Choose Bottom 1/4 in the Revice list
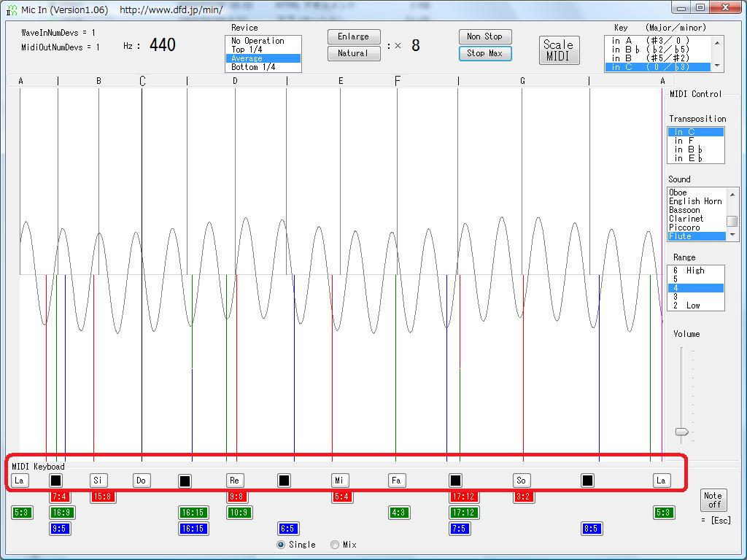 point(263,67)
